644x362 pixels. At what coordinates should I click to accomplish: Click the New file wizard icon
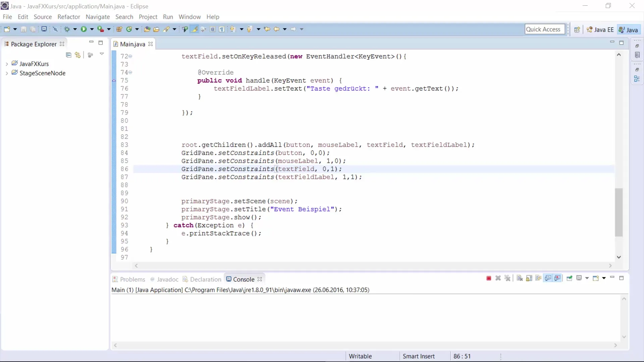[7, 29]
